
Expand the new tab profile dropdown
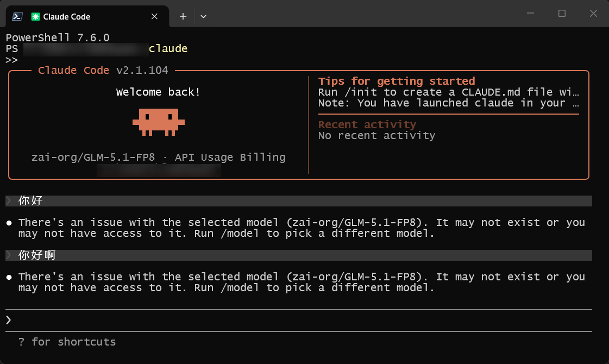coord(203,16)
